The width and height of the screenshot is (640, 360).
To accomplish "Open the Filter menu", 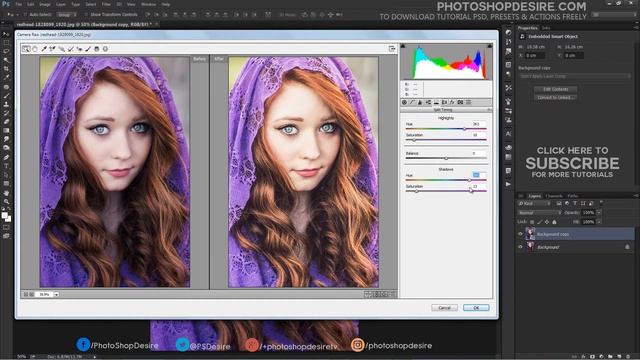I will (106, 4).
